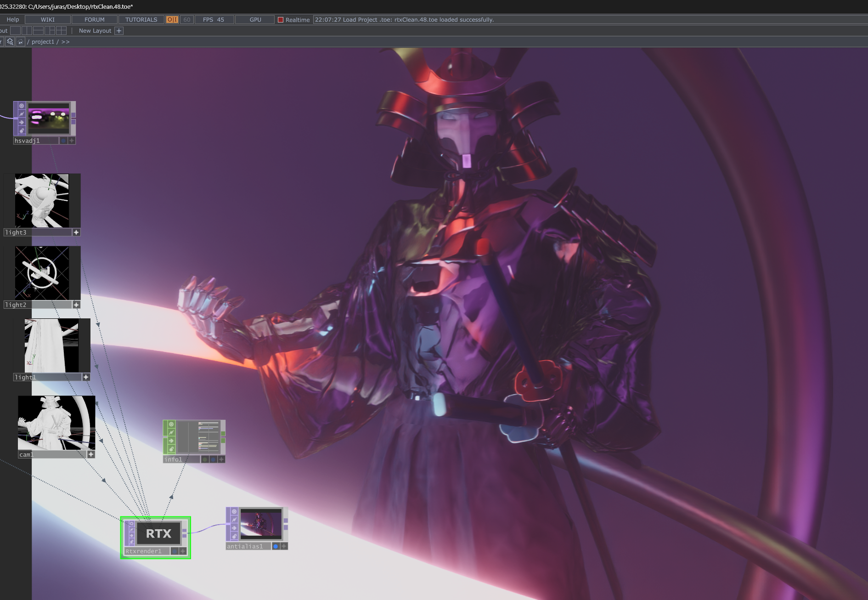Lock the hsvadj1 node with its lock flag
Screen dimensions: 868x600
(22, 130)
